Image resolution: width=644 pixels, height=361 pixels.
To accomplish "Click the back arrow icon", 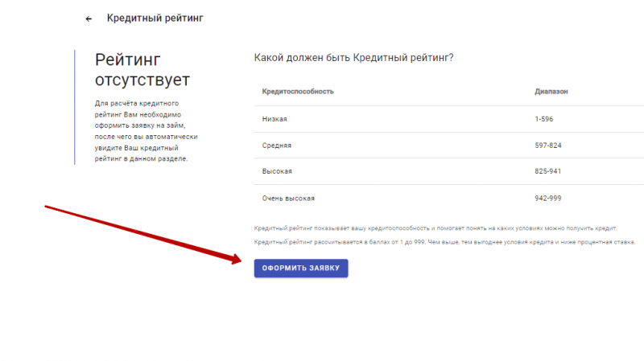I will coord(89,18).
